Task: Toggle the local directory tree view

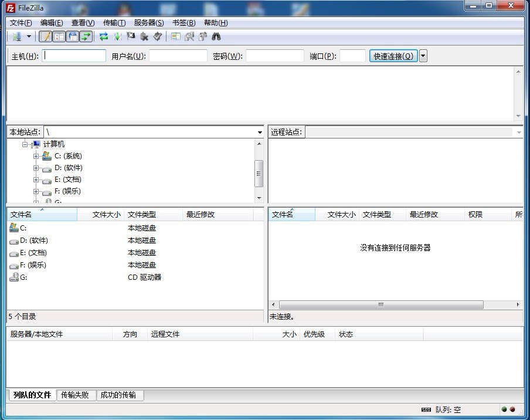Action: (59, 37)
